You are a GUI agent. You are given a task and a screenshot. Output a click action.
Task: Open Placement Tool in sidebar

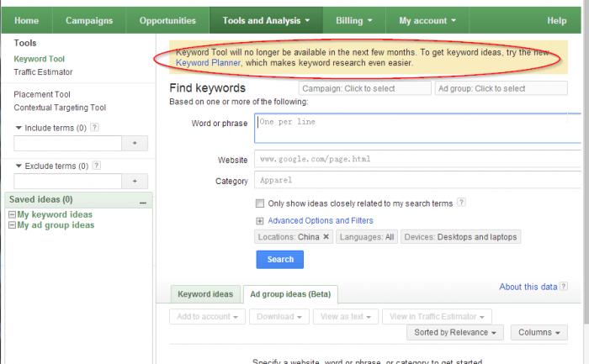pos(42,94)
